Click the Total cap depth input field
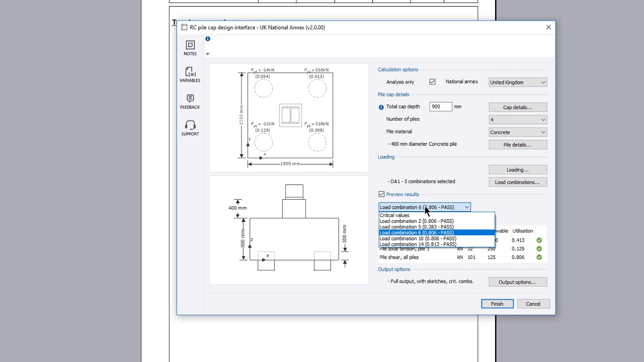The image size is (644, 362). tap(441, 107)
